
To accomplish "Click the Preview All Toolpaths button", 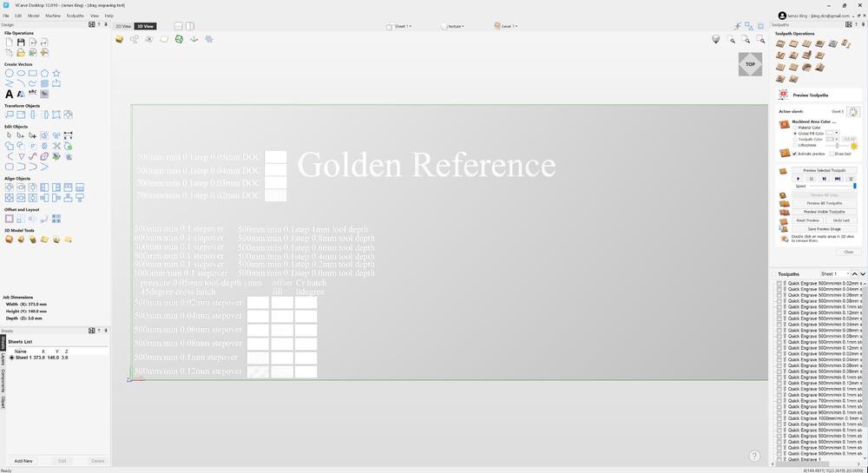I will click(824, 203).
